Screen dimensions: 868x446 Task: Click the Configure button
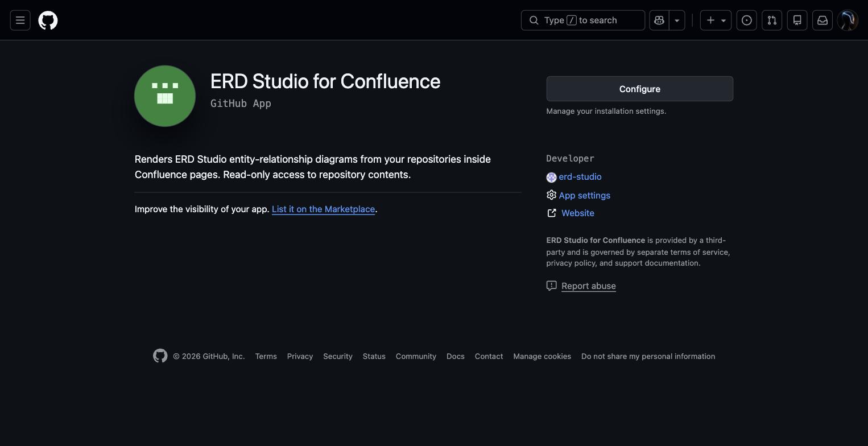point(640,89)
